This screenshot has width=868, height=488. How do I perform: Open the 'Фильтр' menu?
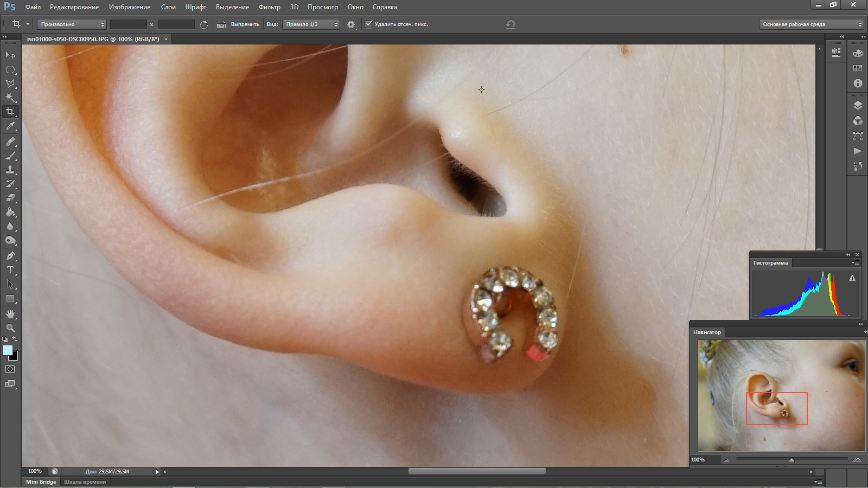[x=269, y=7]
